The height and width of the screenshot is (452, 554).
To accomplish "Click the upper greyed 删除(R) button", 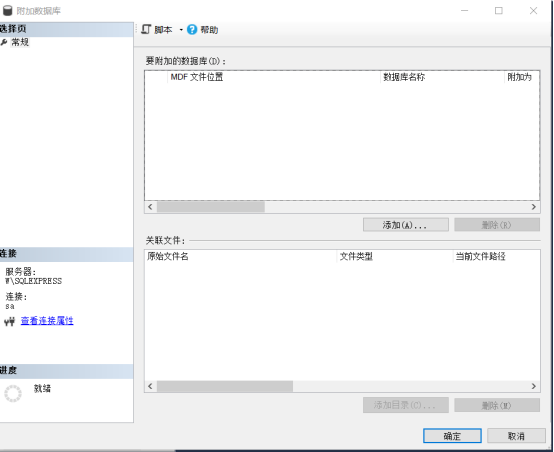I will (497, 225).
